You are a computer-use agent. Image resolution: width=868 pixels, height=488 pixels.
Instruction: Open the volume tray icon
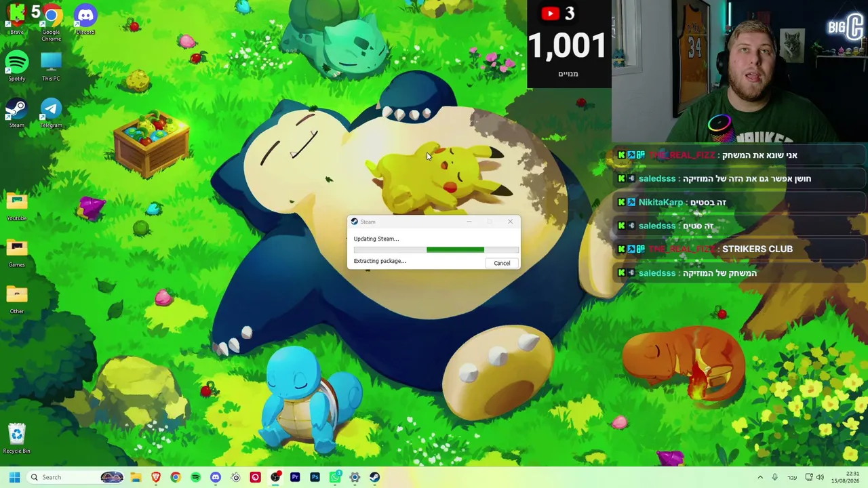click(820, 477)
